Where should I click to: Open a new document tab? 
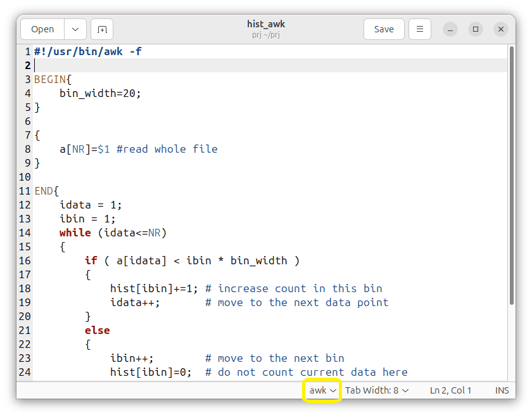click(x=101, y=29)
